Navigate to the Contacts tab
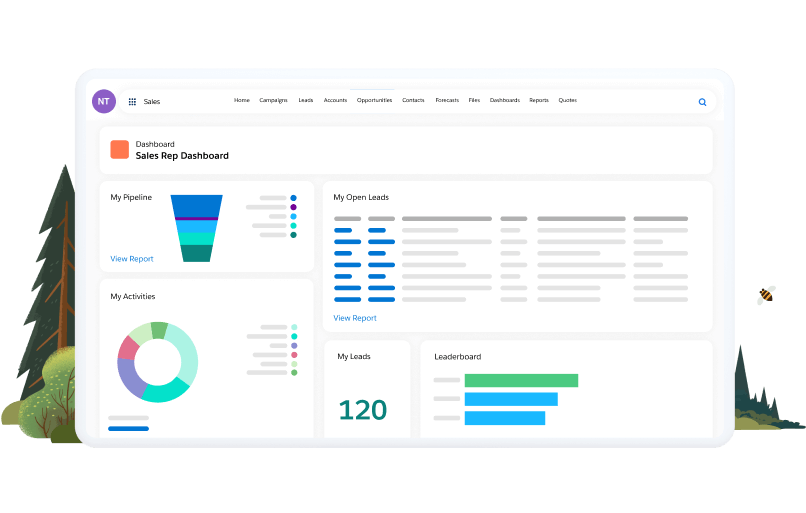806x513 pixels. [x=413, y=100]
